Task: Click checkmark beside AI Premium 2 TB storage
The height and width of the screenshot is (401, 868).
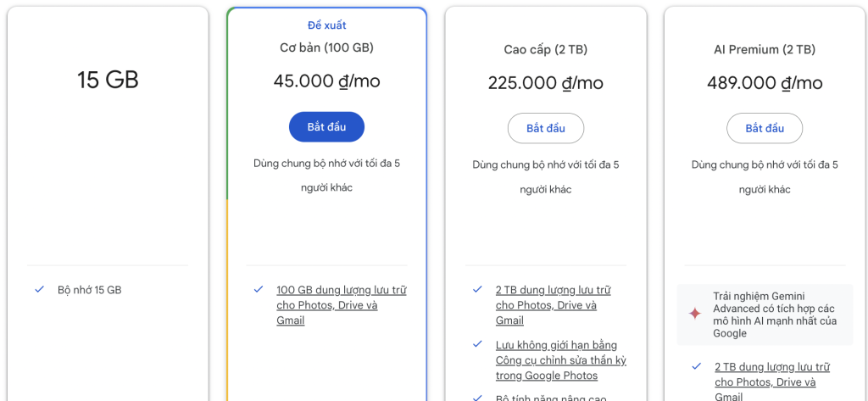Action: click(697, 366)
